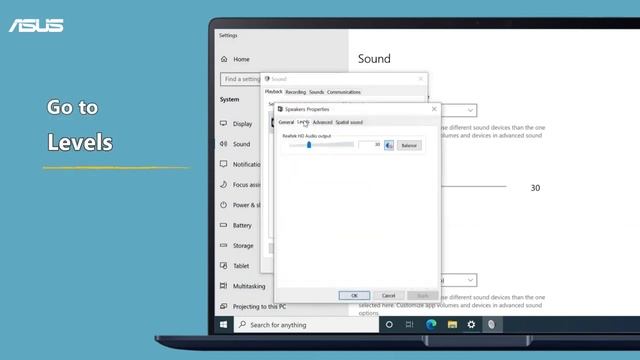Image resolution: width=640 pixels, height=360 pixels.
Task: Click the OK button in Speakers Properties
Action: tap(354, 295)
